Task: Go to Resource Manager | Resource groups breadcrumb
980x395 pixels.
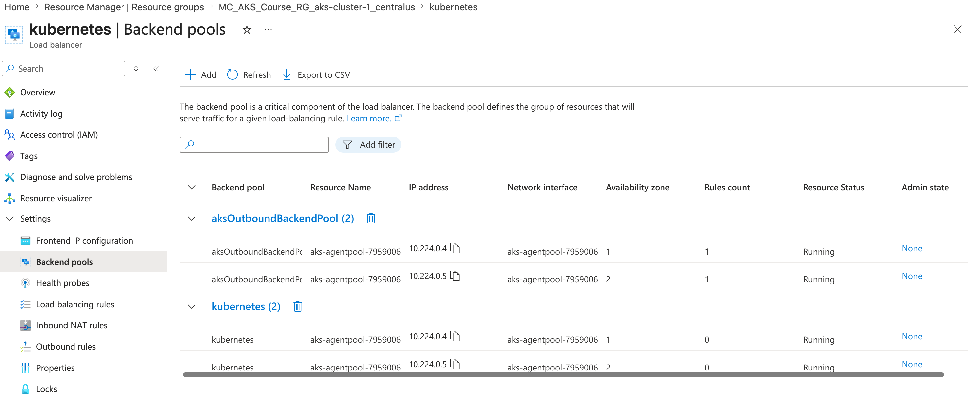Action: pyautogui.click(x=124, y=7)
